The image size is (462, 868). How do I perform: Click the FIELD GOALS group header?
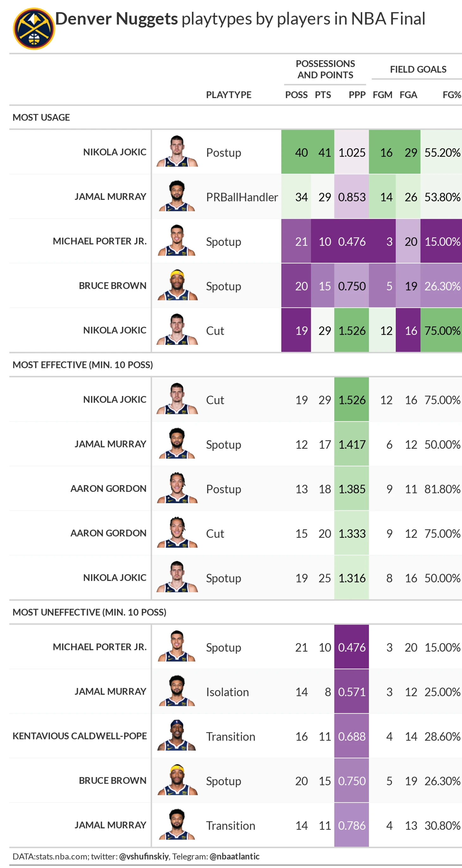coord(418,69)
